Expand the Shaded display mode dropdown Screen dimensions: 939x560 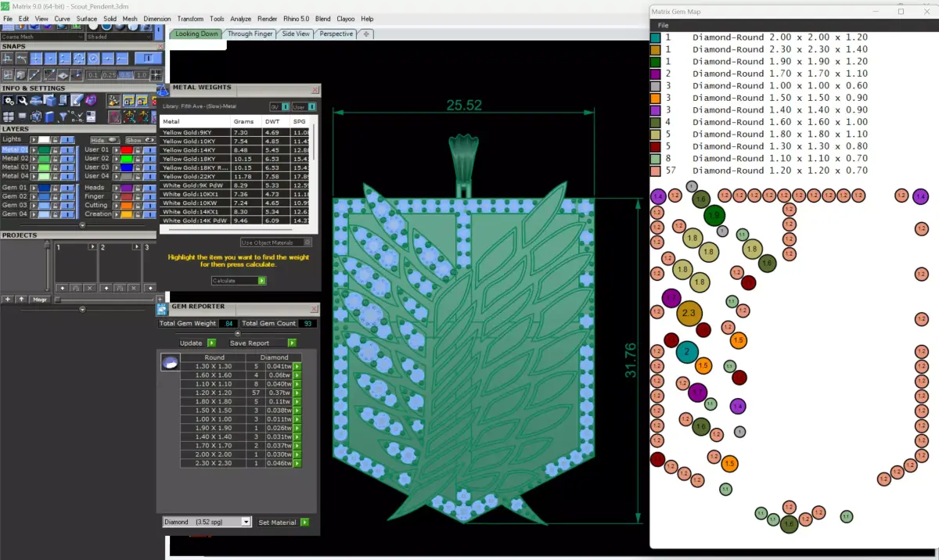pyautogui.click(x=120, y=37)
